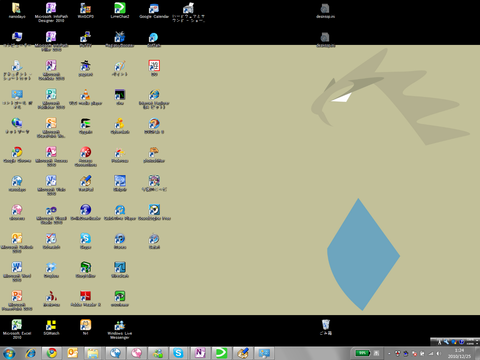Open the Google Chrome desktop shortcut
Screen dimensions: 480x360
pos(17,155)
